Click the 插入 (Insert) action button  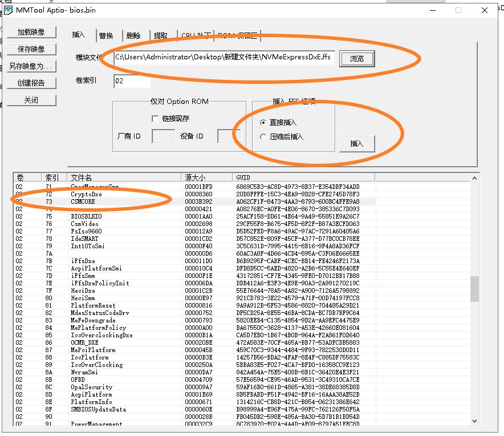[357, 143]
